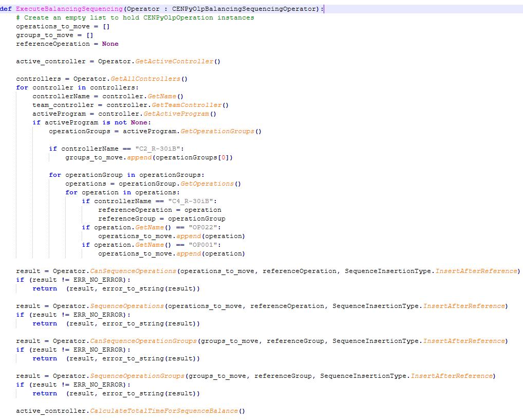Click the 'def' keyword on the first line
Screen dimensions: 523x420
(6, 9)
